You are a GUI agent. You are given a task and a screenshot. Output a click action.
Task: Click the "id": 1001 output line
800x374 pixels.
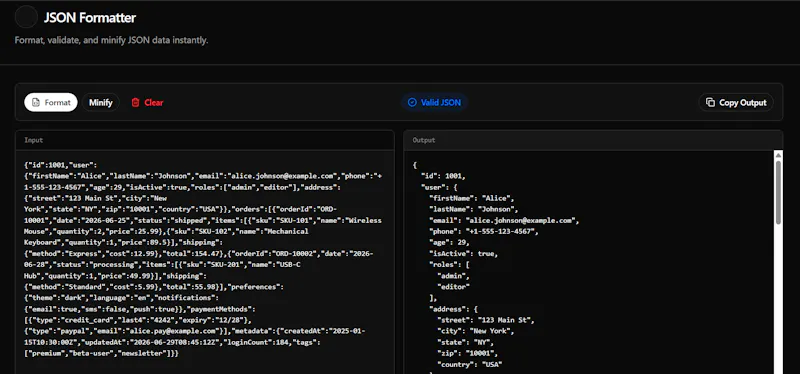(443, 176)
